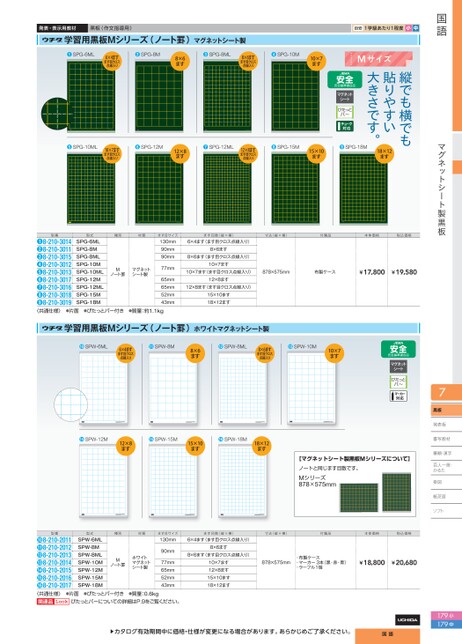The height and width of the screenshot is (644, 462).
Task: Click the orange 8×6ます badge on SPG-8M
Action: pyautogui.click(x=179, y=61)
